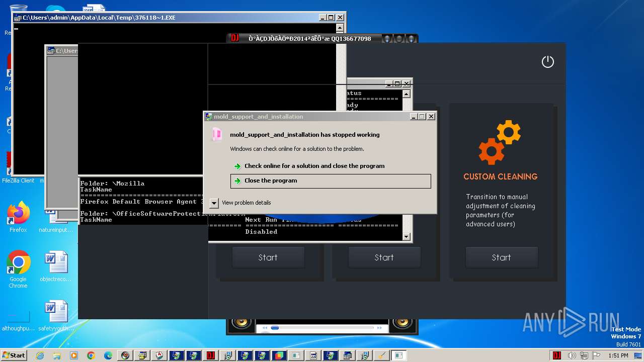Click network icon in system tray
This screenshot has width=644, height=362.
pyautogui.click(x=584, y=355)
